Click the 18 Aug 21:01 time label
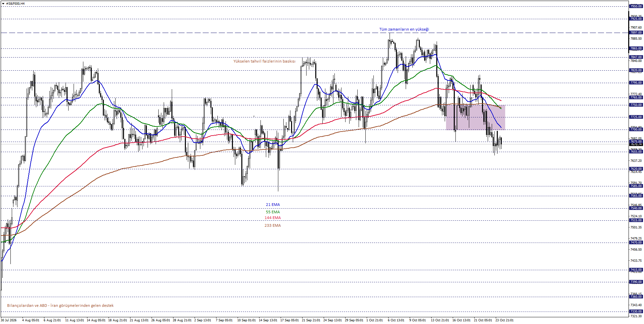The image size is (644, 324). pyautogui.click(x=118, y=320)
